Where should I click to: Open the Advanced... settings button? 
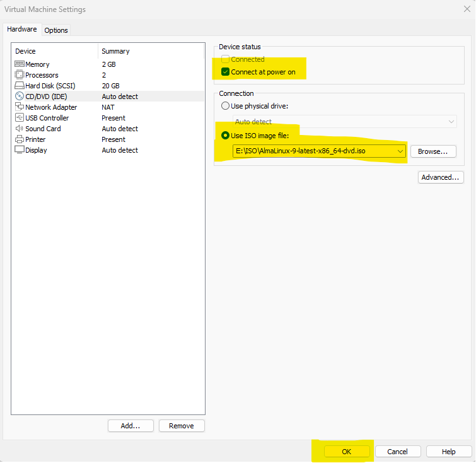pyautogui.click(x=441, y=177)
